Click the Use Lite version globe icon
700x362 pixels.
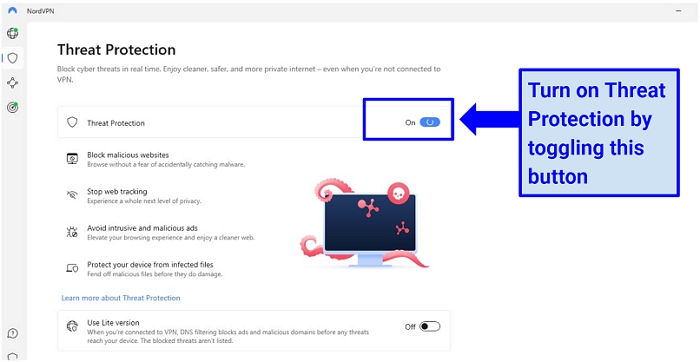[x=72, y=327]
